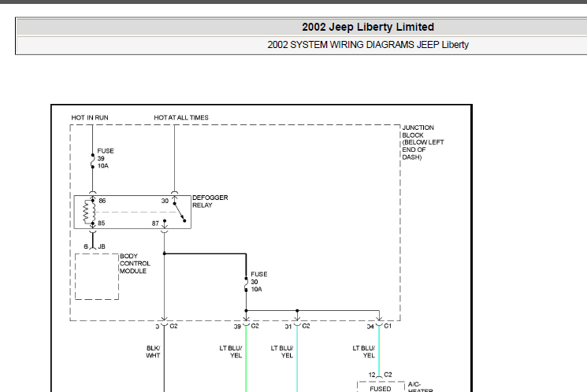Click the relay coil symbol in Defogger Relay
The height and width of the screenshot is (392, 587).
(x=89, y=212)
